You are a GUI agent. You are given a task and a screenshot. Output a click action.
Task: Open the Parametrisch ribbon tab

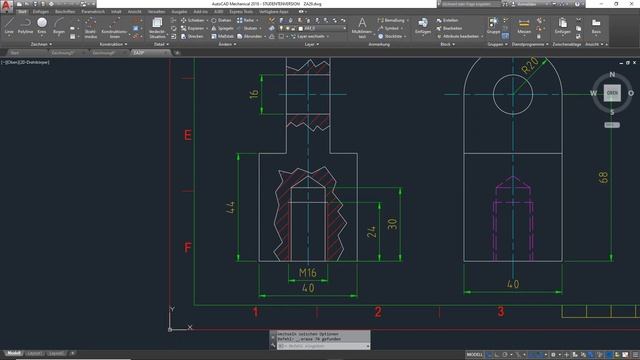pos(93,12)
